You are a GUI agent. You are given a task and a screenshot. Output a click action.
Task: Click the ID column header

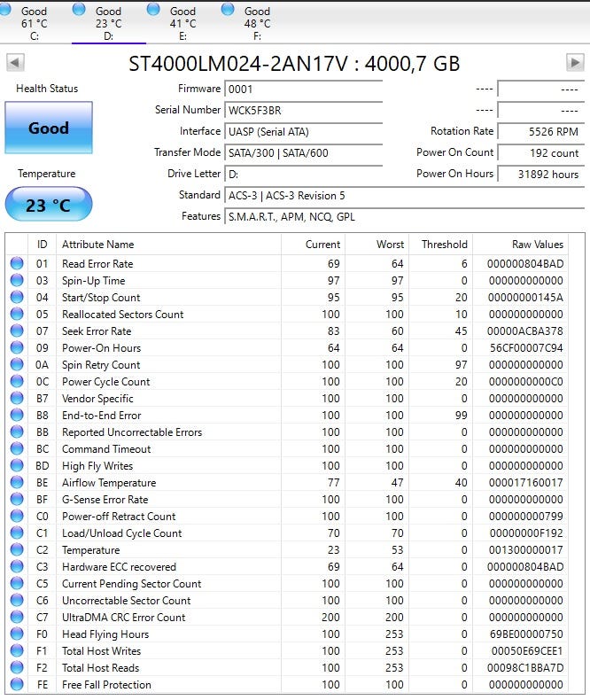[x=42, y=245]
